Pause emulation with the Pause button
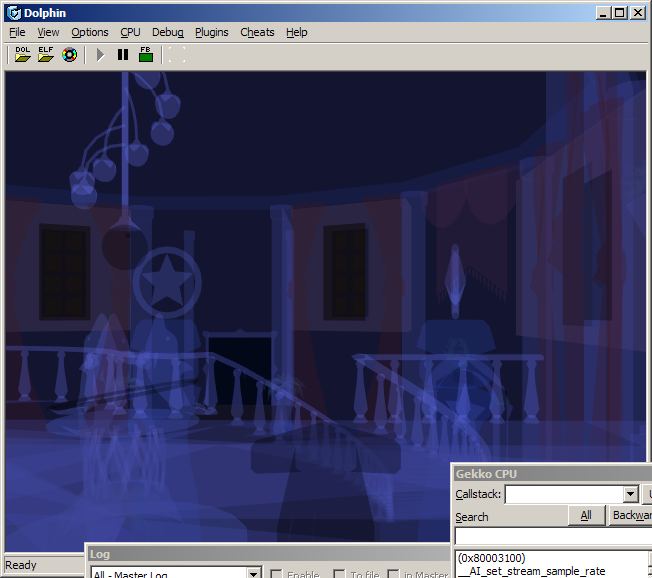 tap(123, 54)
